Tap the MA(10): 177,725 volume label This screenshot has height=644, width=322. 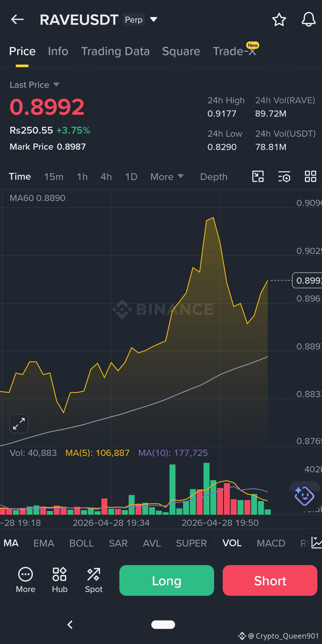[x=173, y=453]
